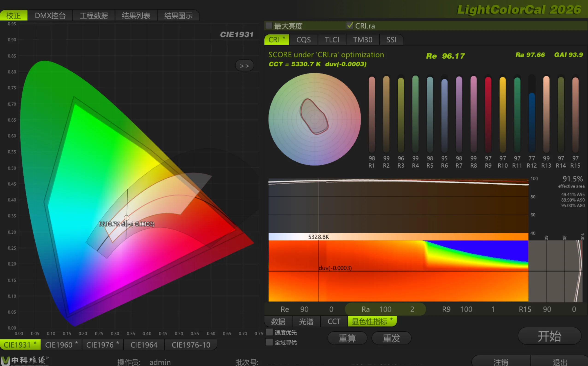Click the GAI 93.9 score text
588x366 pixels.
pos(569,55)
